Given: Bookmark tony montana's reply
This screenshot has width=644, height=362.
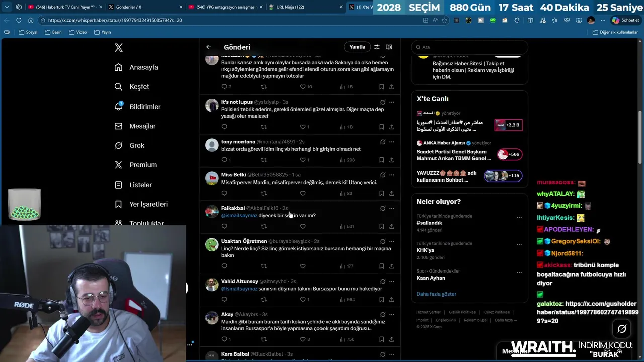Looking at the screenshot, I should click(x=382, y=160).
